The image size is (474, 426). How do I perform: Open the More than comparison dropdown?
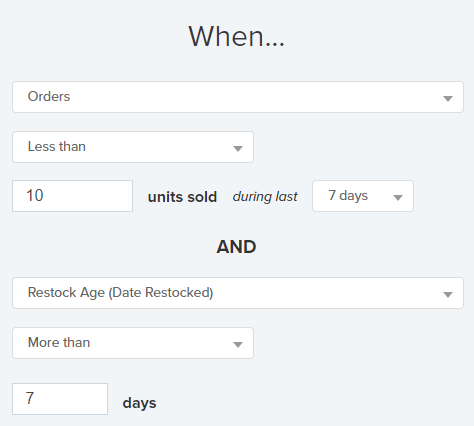[x=133, y=343]
